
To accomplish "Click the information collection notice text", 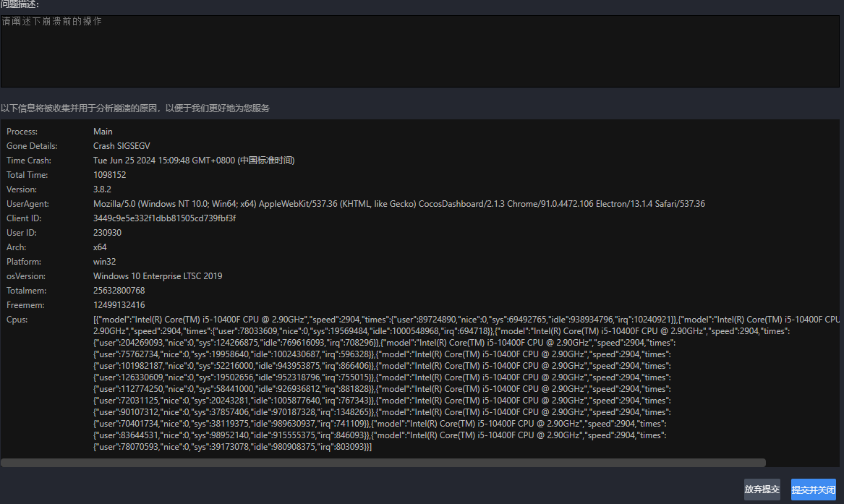I will point(135,108).
